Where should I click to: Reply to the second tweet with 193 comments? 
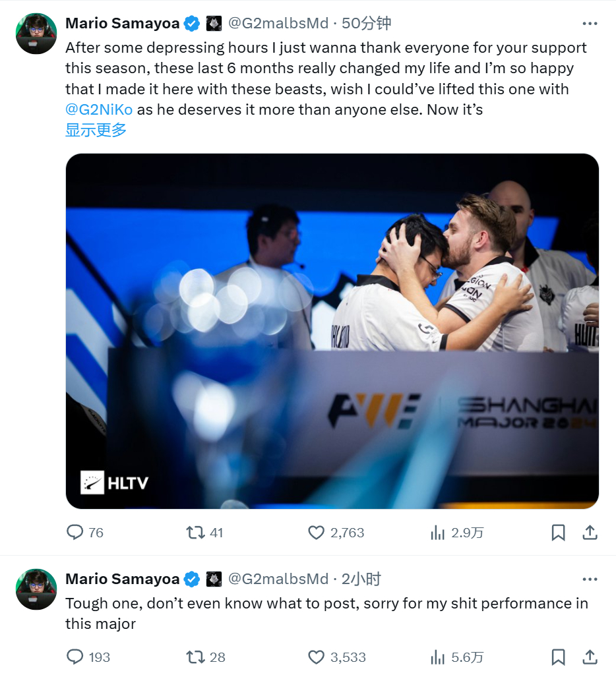pyautogui.click(x=75, y=657)
